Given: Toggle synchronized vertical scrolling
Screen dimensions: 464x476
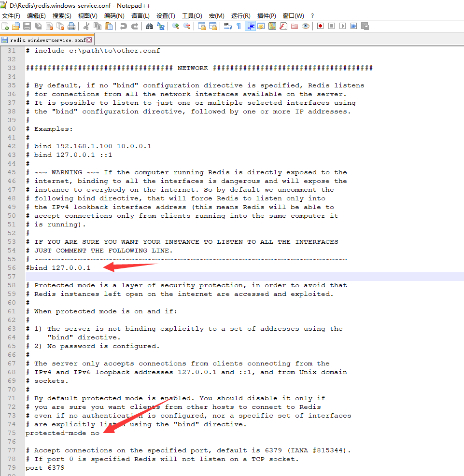Looking at the screenshot, I should pyautogui.click(x=202, y=27).
